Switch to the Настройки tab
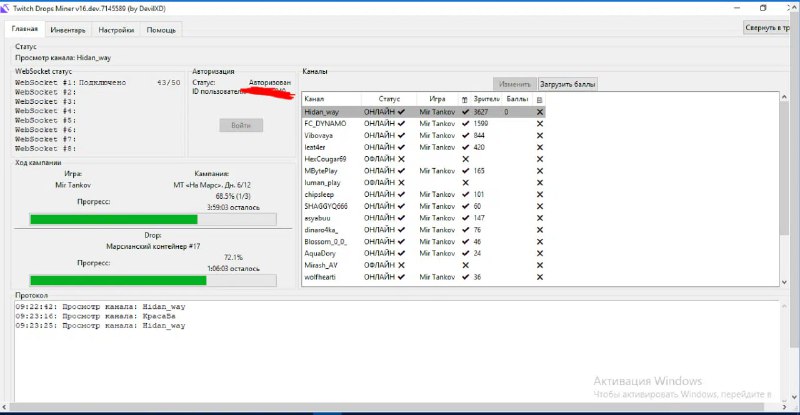 [119, 30]
